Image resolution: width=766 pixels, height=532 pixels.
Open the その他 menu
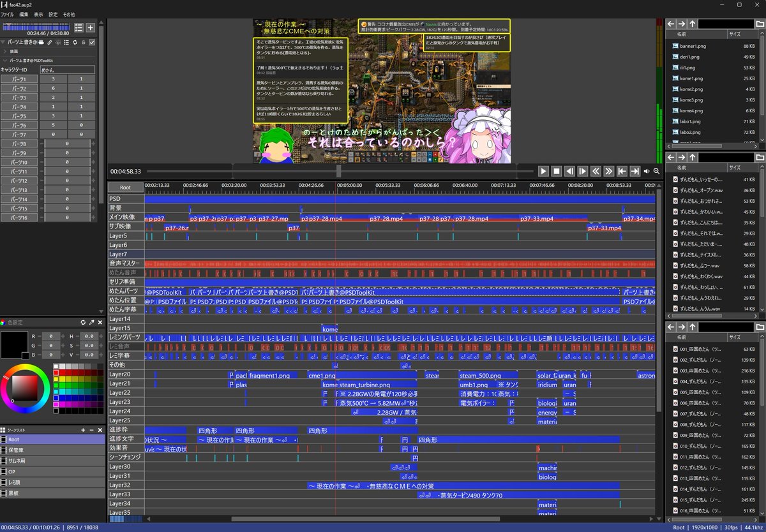tap(69, 14)
